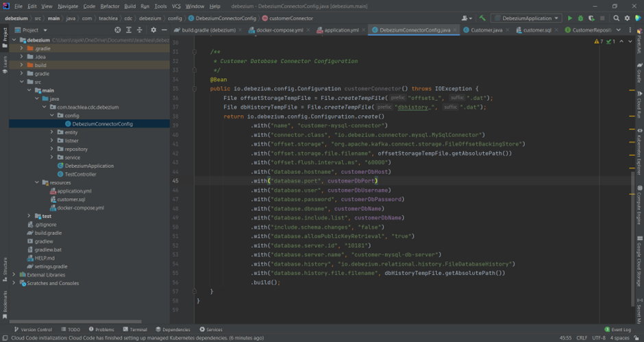Stop the running process

[602, 18]
